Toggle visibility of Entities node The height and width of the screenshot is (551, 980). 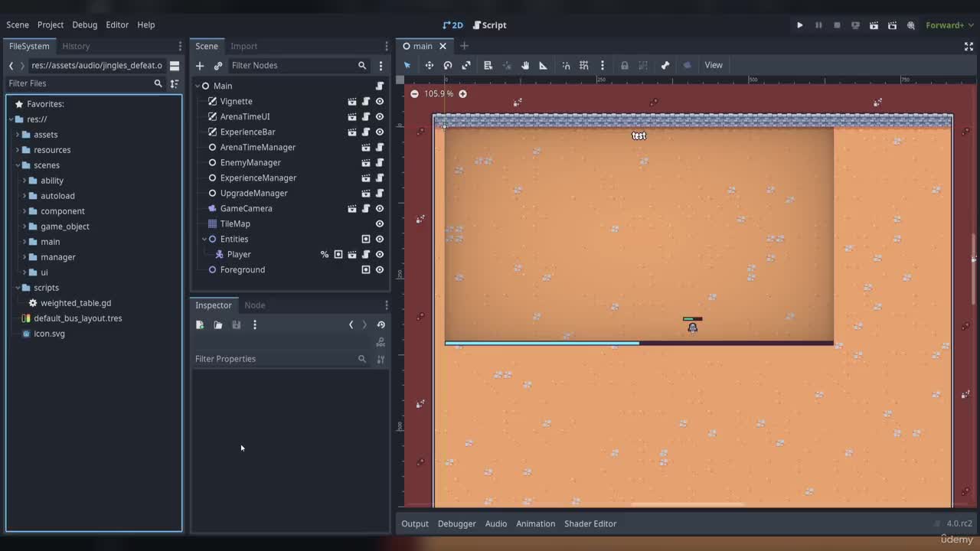(380, 239)
